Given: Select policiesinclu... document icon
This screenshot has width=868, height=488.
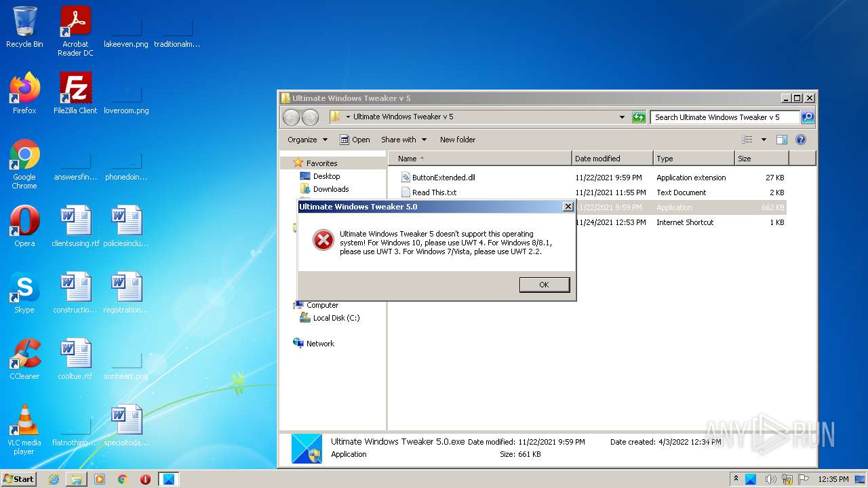Looking at the screenshot, I should tap(126, 226).
